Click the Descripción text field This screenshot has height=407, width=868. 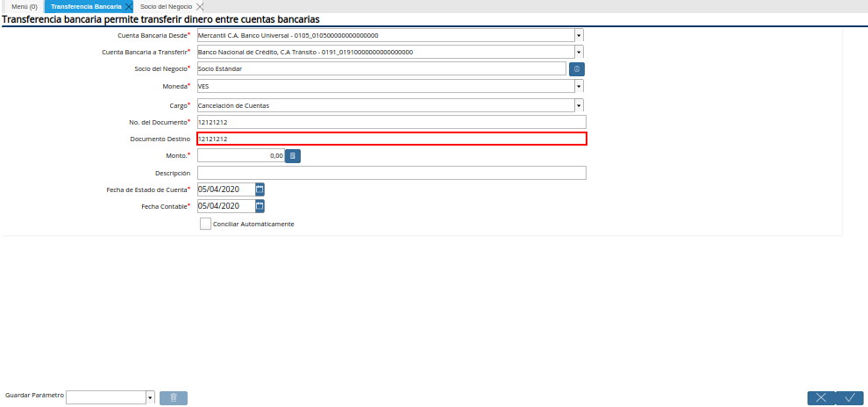click(391, 173)
